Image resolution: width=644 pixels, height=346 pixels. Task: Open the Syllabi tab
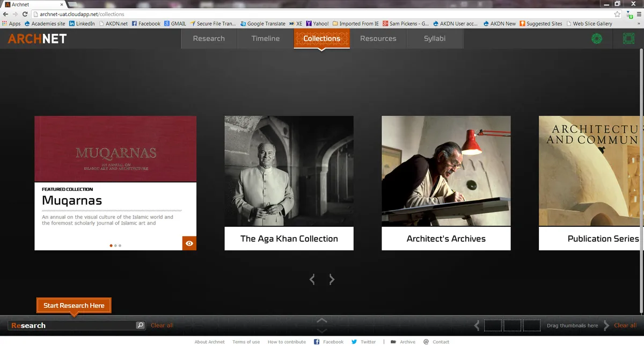coord(435,39)
